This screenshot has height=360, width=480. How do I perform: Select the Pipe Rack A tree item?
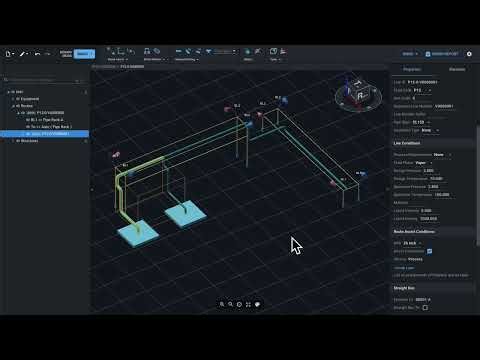45,120
